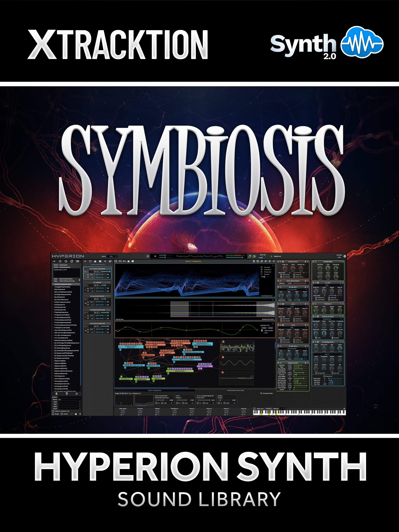
Task: Add a new layer with the plus icon
Action: tap(105, 261)
